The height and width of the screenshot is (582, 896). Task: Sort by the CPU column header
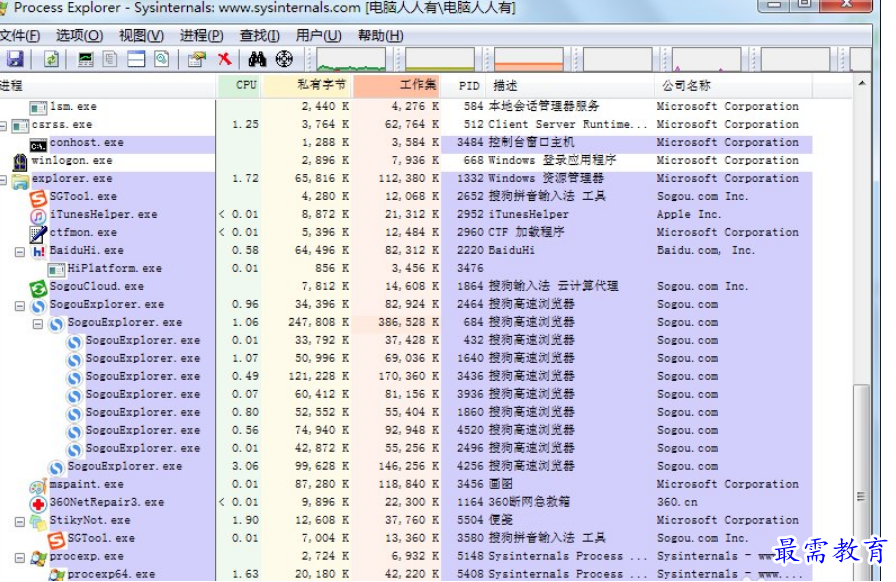click(x=246, y=86)
